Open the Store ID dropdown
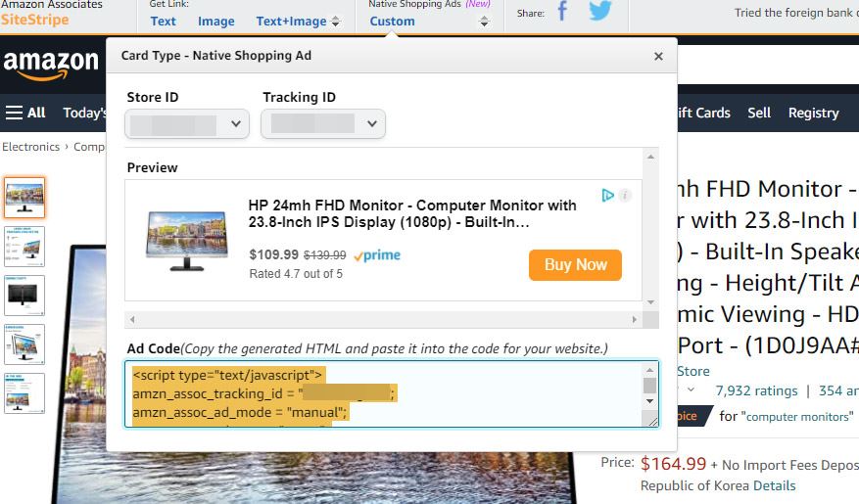This screenshot has width=859, height=504. point(187,123)
